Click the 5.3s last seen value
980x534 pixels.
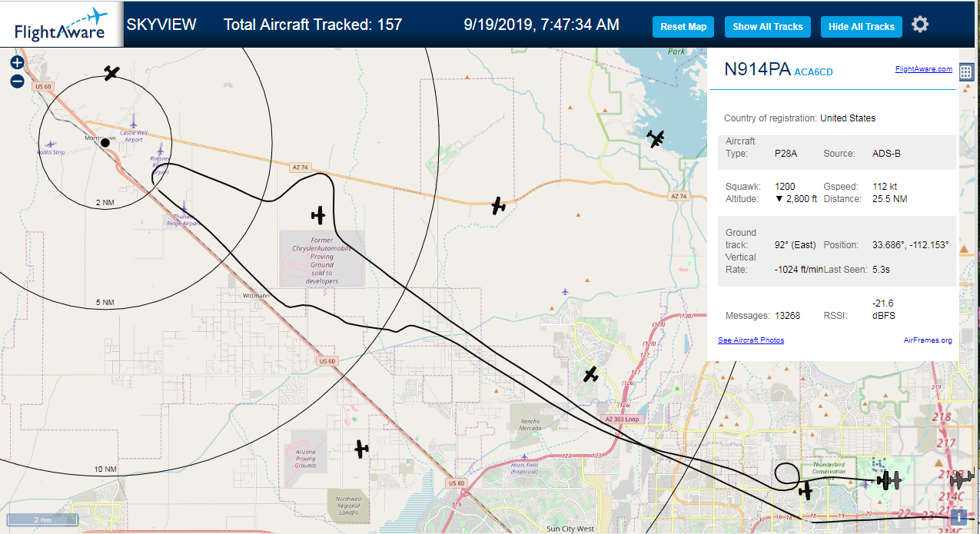click(882, 270)
